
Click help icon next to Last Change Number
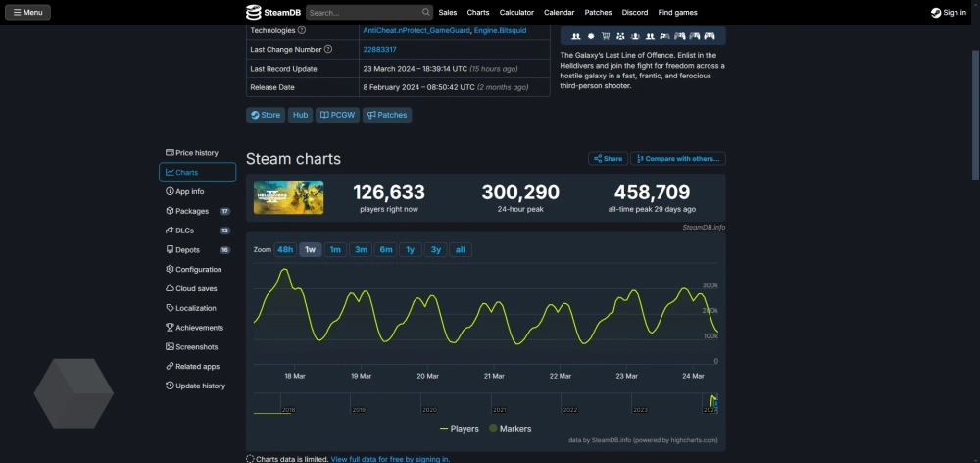(x=328, y=49)
